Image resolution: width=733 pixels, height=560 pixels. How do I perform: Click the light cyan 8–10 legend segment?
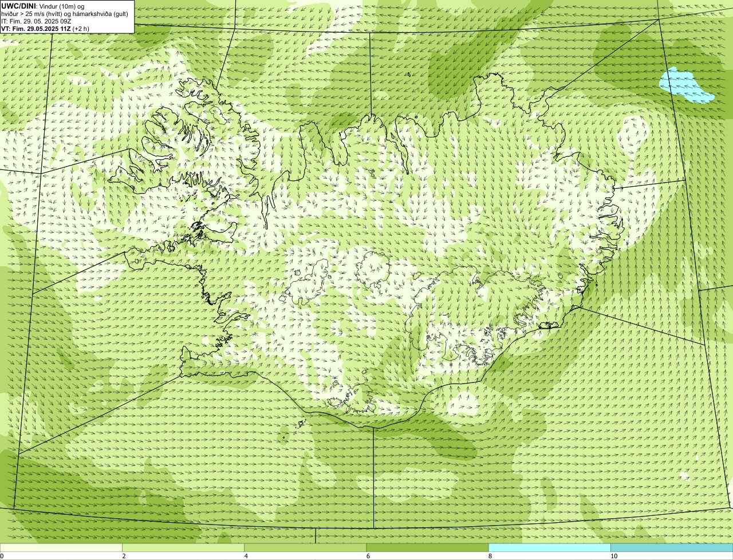click(x=550, y=548)
